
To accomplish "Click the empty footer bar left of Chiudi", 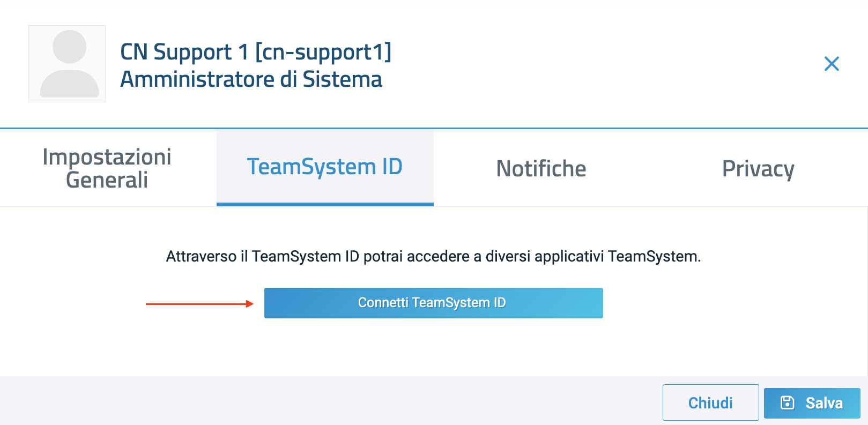I will (x=322, y=401).
